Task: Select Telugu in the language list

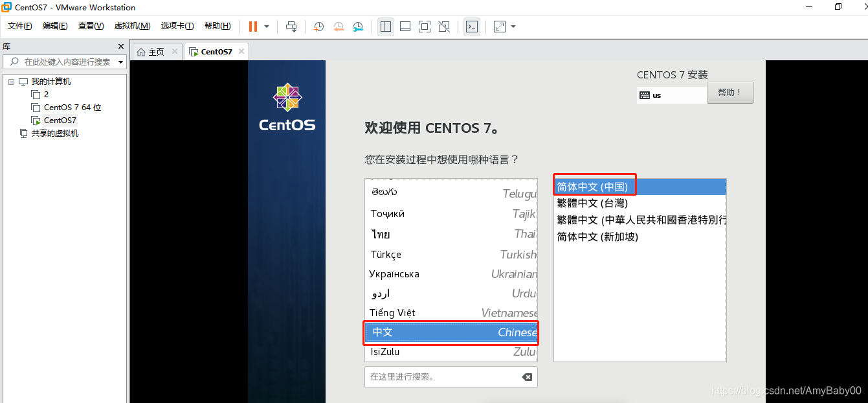Action: [x=451, y=193]
